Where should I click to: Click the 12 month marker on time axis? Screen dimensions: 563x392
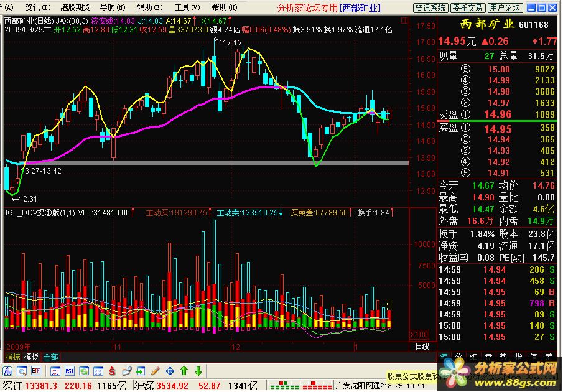tap(236, 347)
